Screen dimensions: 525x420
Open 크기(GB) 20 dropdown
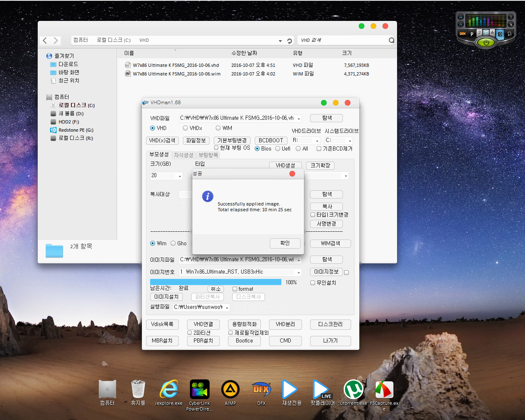pos(179,176)
